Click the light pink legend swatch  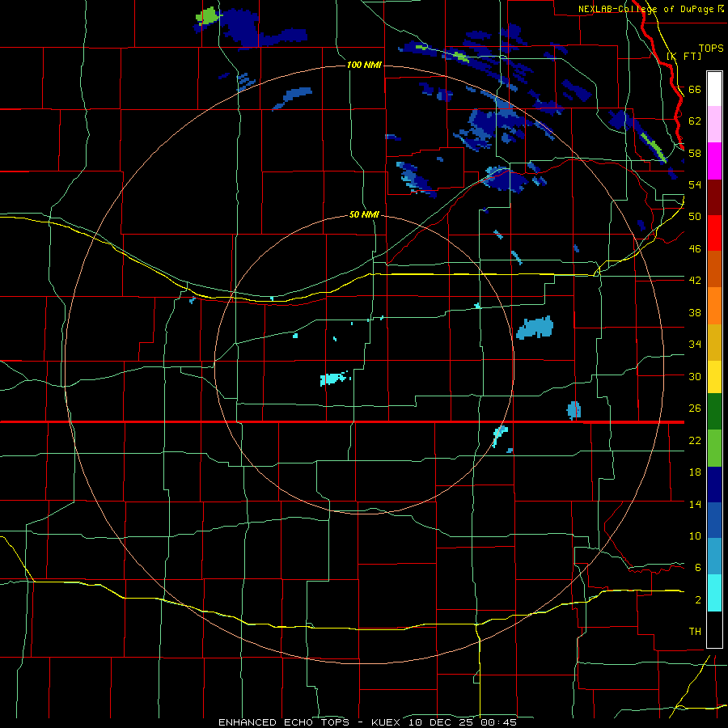click(714, 125)
